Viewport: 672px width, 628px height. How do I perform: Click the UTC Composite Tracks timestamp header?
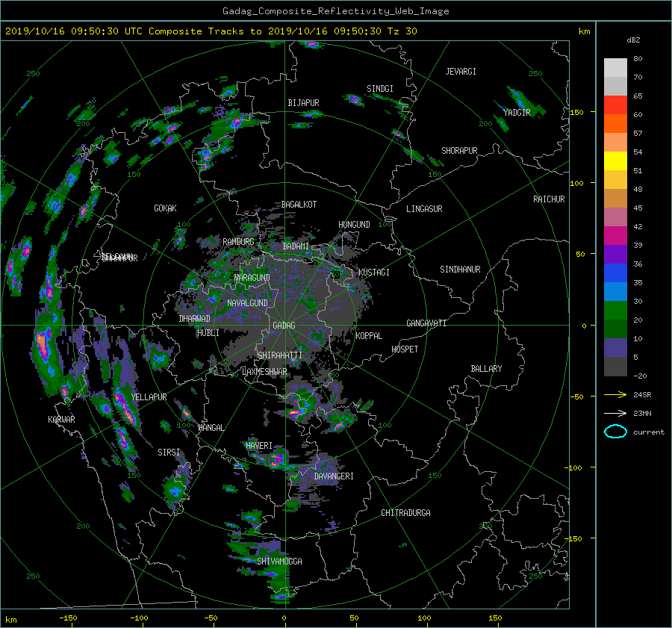click(x=211, y=31)
